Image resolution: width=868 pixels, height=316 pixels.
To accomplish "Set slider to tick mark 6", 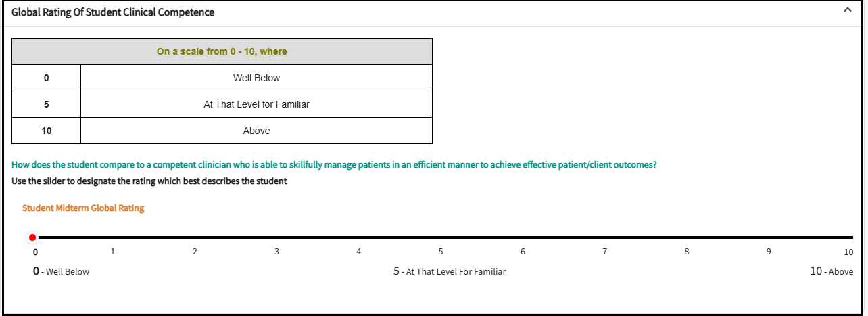I will pos(523,238).
